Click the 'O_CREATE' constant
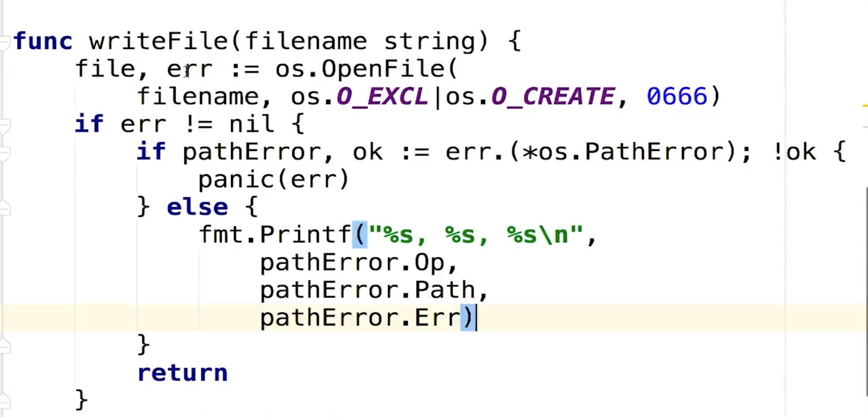Screen dimensions: 868x417 point(553,97)
